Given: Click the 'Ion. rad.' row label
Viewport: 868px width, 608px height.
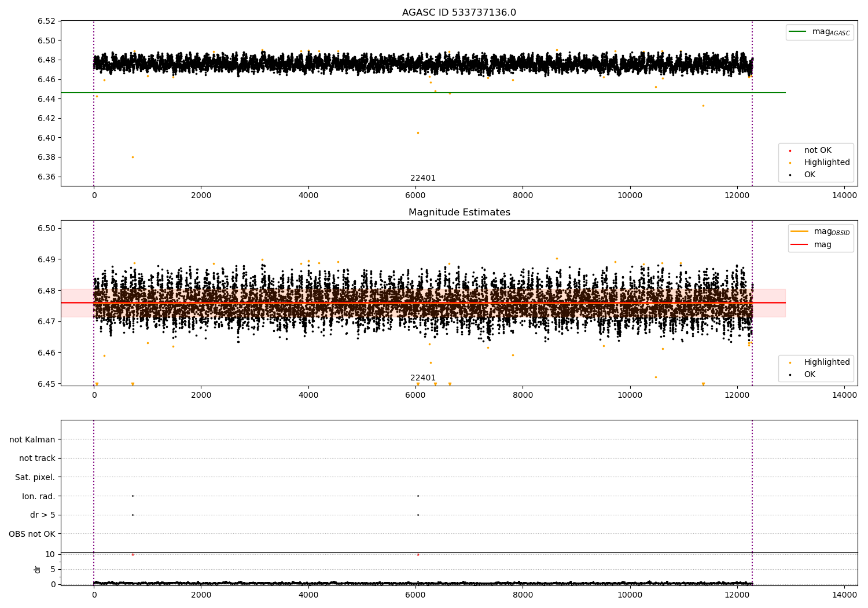Looking at the screenshot, I should (39, 496).
